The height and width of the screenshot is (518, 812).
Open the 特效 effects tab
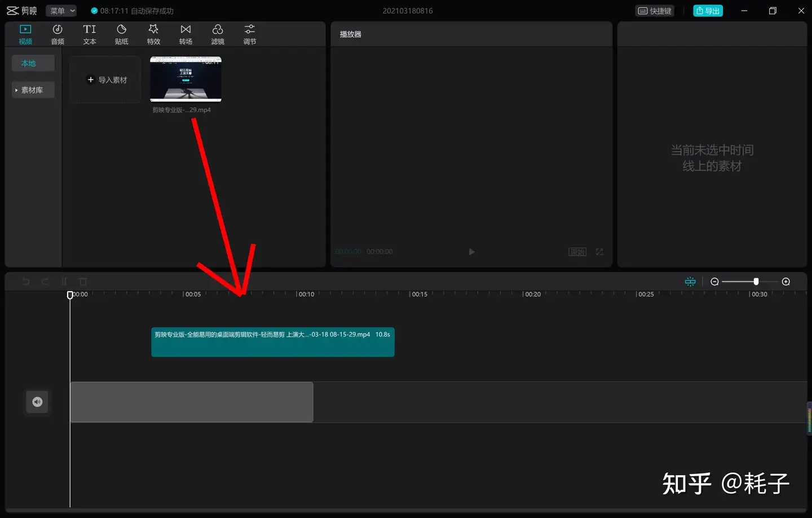tap(153, 34)
